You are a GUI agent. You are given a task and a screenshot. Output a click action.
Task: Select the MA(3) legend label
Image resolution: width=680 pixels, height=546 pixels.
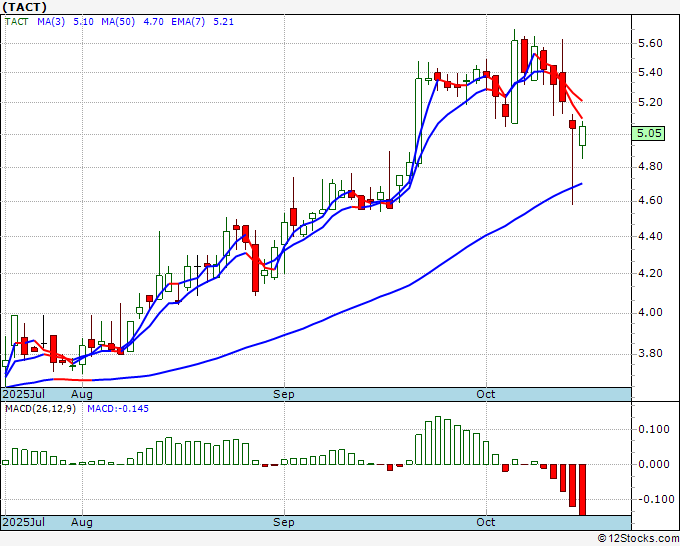point(51,22)
